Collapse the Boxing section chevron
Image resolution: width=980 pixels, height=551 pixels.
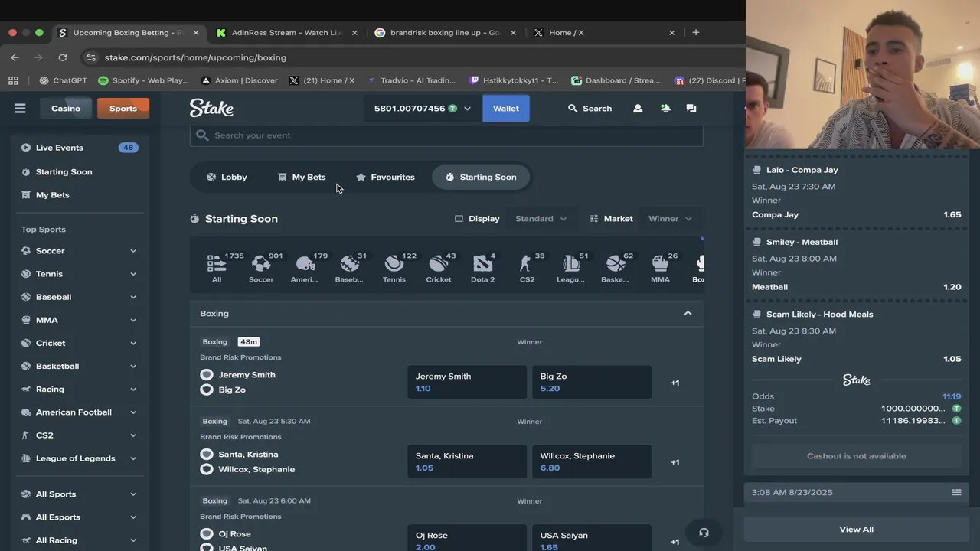[x=688, y=313]
